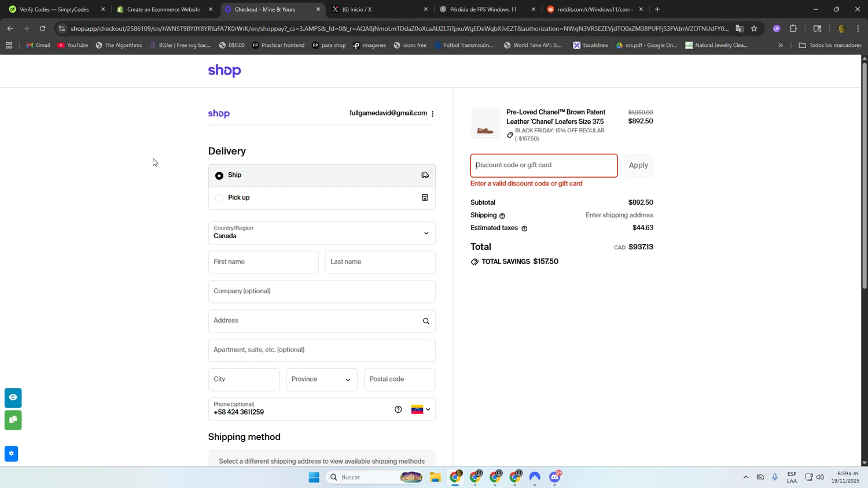Open the phone country flag selector
868x488 pixels.
click(x=421, y=409)
